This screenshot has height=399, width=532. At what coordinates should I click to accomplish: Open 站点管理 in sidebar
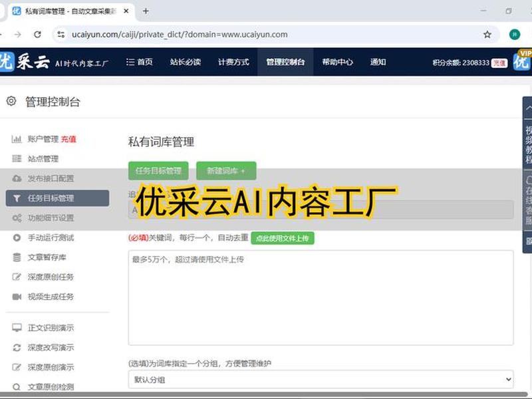[x=43, y=159]
